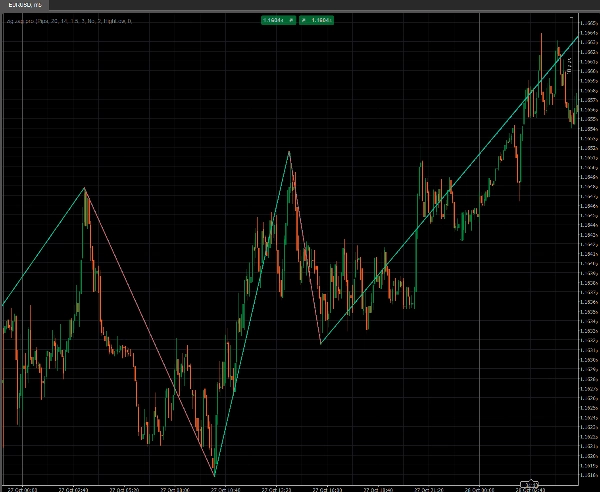Click the vertical countdown label near the latest candles
The width and height of the screenshot is (600, 492).
(569, 66)
